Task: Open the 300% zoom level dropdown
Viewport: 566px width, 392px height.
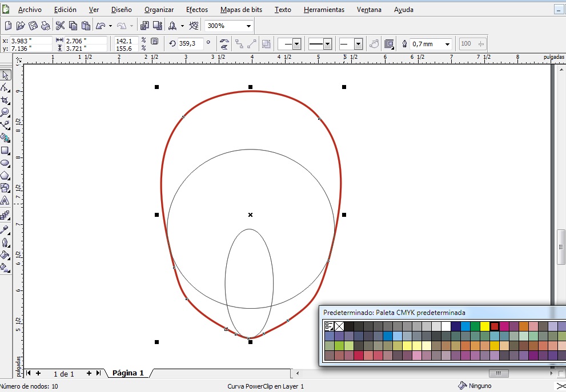Action: point(248,26)
